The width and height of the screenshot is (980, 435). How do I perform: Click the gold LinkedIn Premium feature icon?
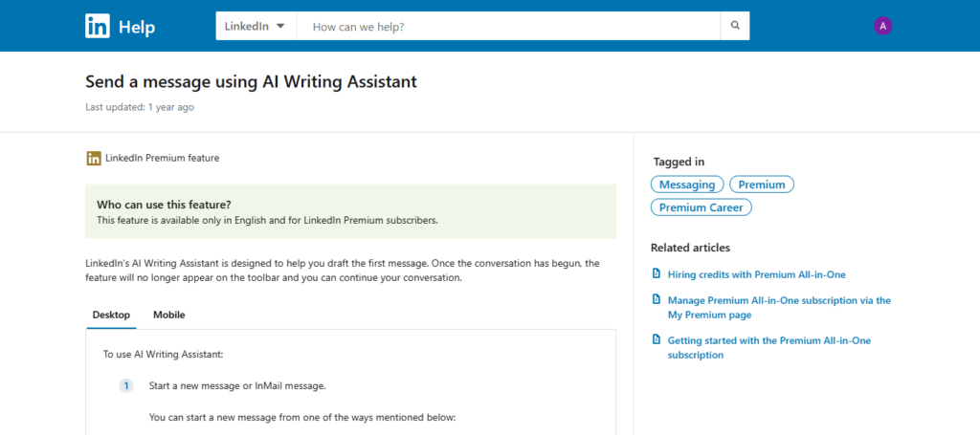pos(94,159)
